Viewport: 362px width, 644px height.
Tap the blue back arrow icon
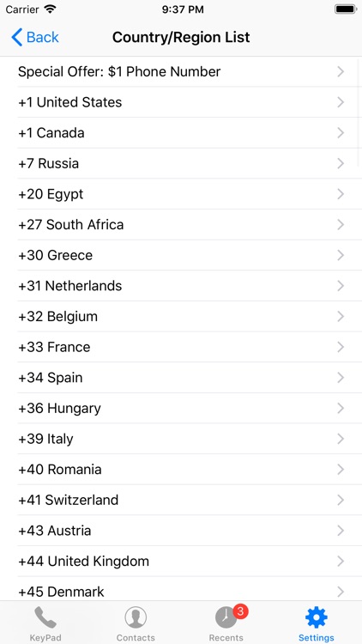pyautogui.click(x=16, y=38)
